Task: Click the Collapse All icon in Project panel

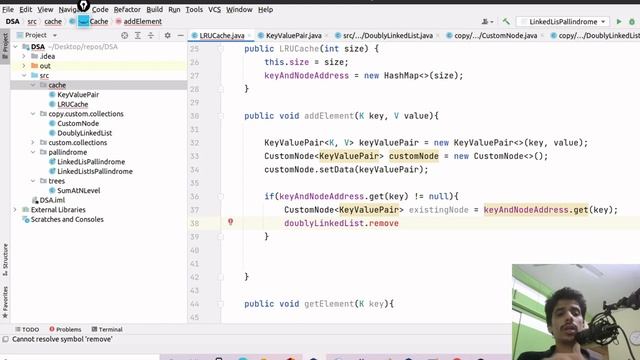Action: click(151, 36)
